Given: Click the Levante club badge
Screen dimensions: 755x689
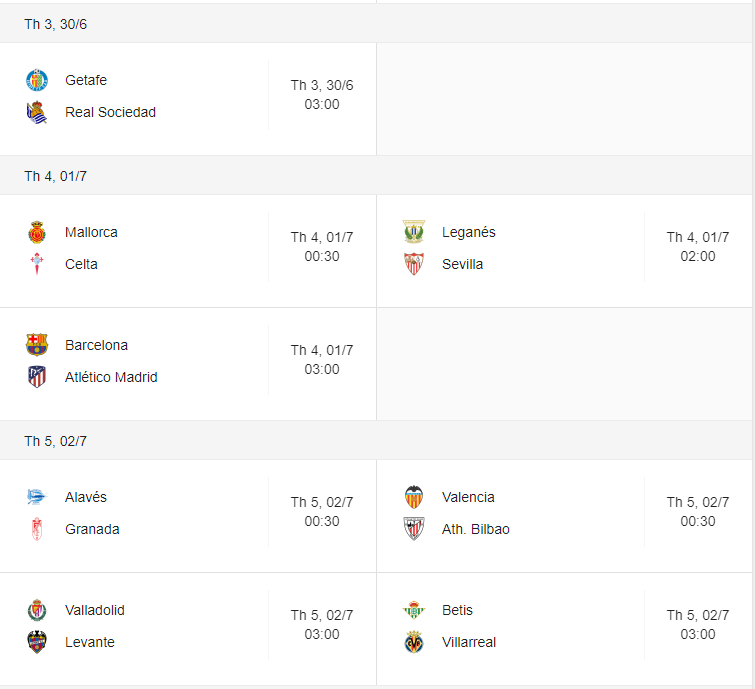Looking at the screenshot, I should 37,642.
